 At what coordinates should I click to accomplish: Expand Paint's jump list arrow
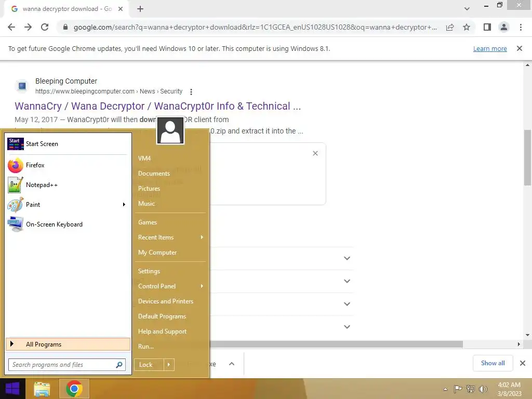(x=124, y=205)
